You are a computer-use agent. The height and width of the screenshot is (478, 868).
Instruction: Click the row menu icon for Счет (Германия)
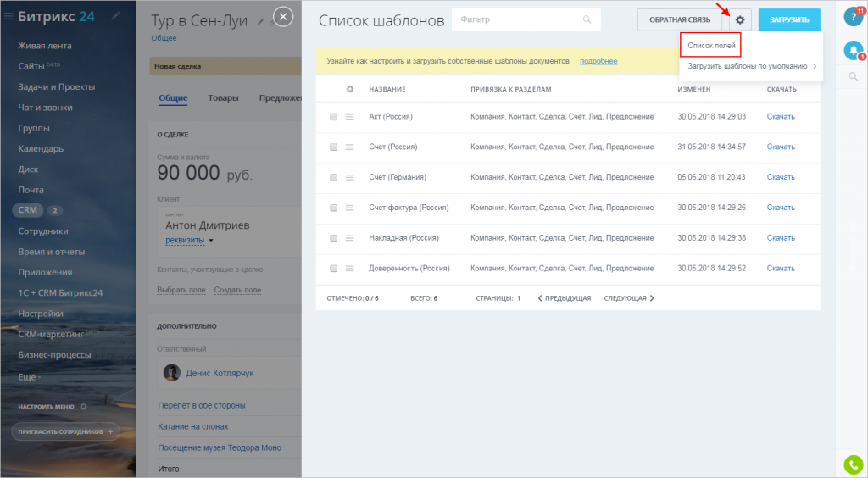[349, 178]
